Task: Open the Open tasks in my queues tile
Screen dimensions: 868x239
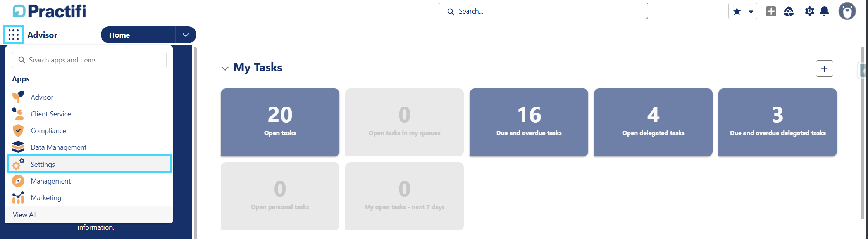Action: point(405,122)
